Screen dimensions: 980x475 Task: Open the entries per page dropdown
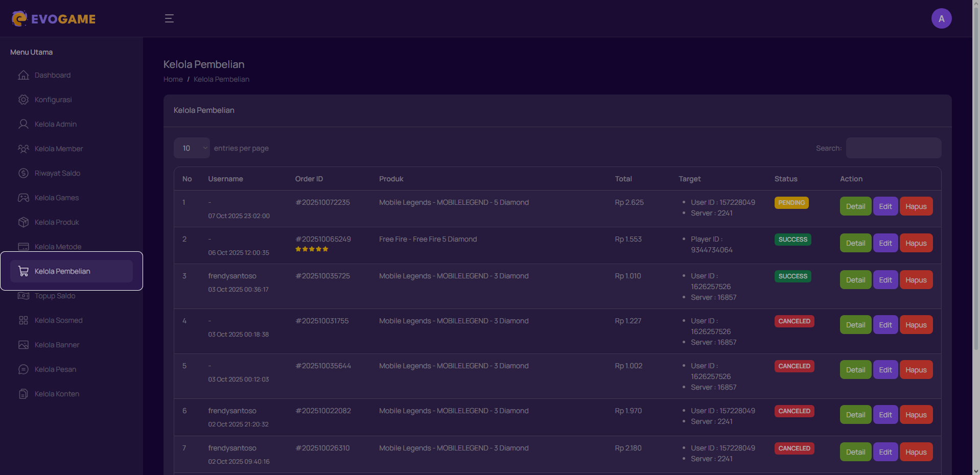click(192, 148)
